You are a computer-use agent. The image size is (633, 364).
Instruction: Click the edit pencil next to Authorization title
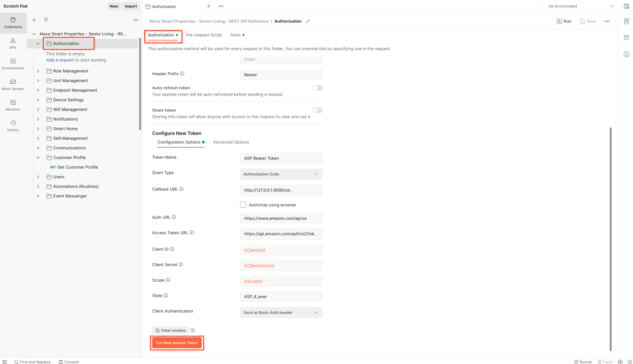click(x=308, y=21)
